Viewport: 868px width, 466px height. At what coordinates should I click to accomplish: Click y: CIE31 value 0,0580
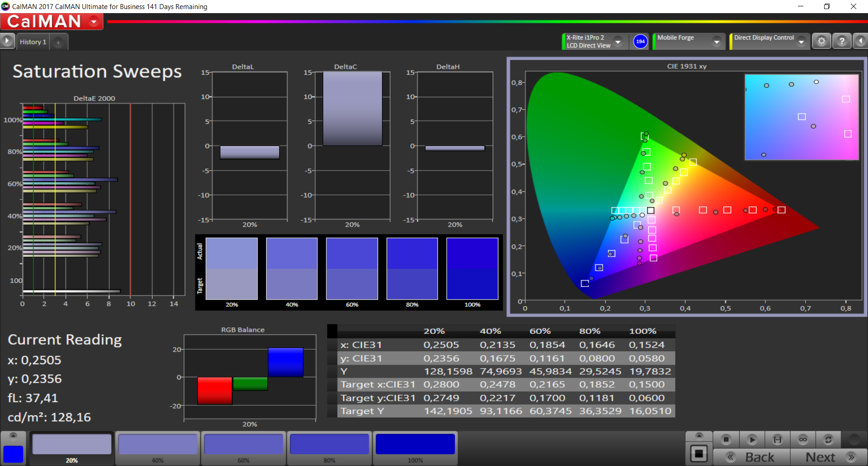coord(647,358)
